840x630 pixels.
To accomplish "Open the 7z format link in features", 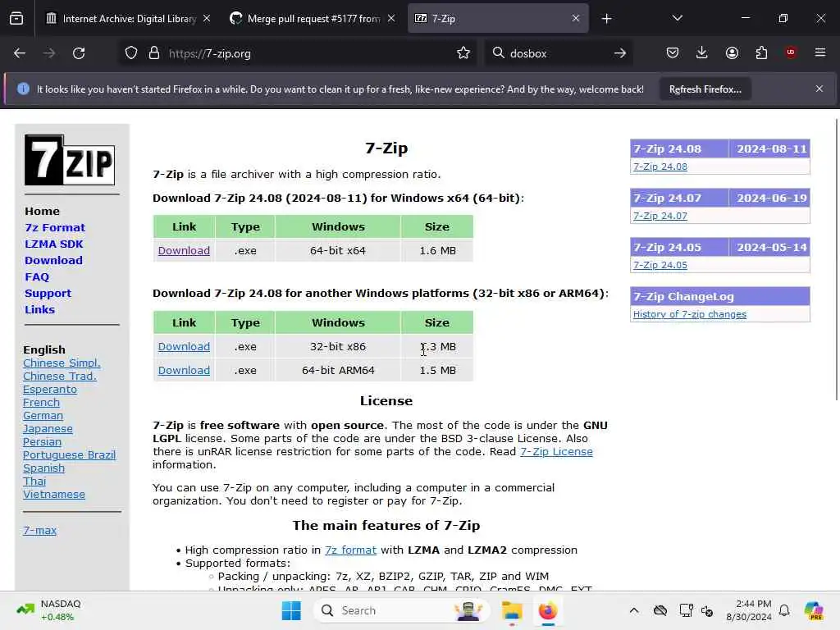I will [350, 550].
